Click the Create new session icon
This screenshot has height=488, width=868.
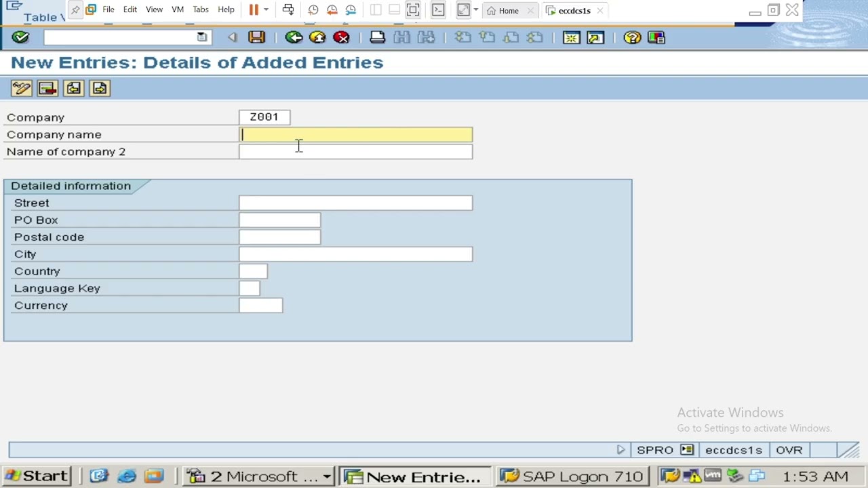click(x=571, y=37)
